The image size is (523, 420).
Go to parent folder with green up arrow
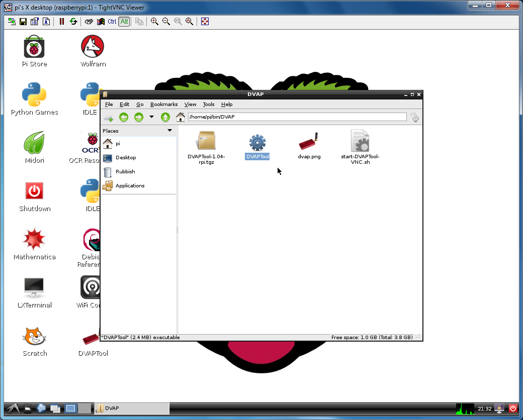coord(165,117)
